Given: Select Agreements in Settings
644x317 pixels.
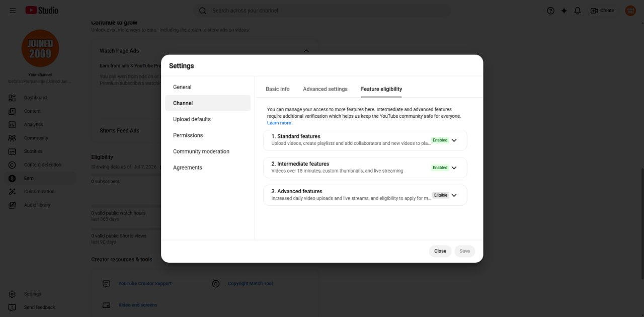Looking at the screenshot, I should [x=208, y=168].
